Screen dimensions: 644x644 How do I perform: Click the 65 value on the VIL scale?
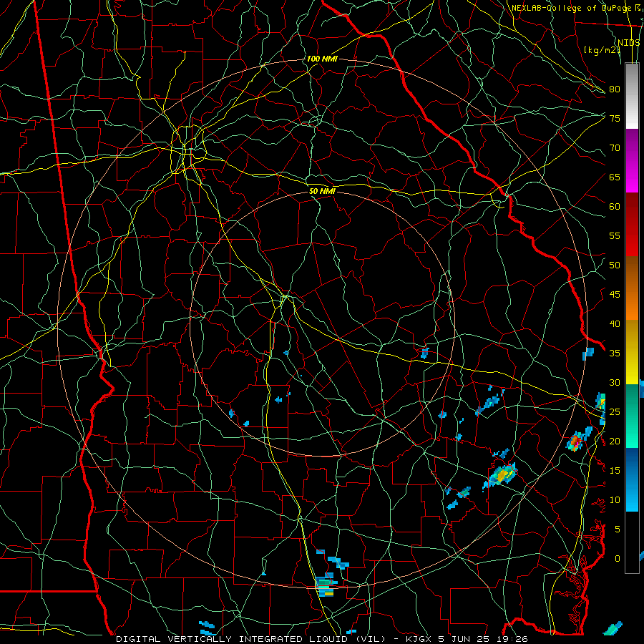pos(615,177)
